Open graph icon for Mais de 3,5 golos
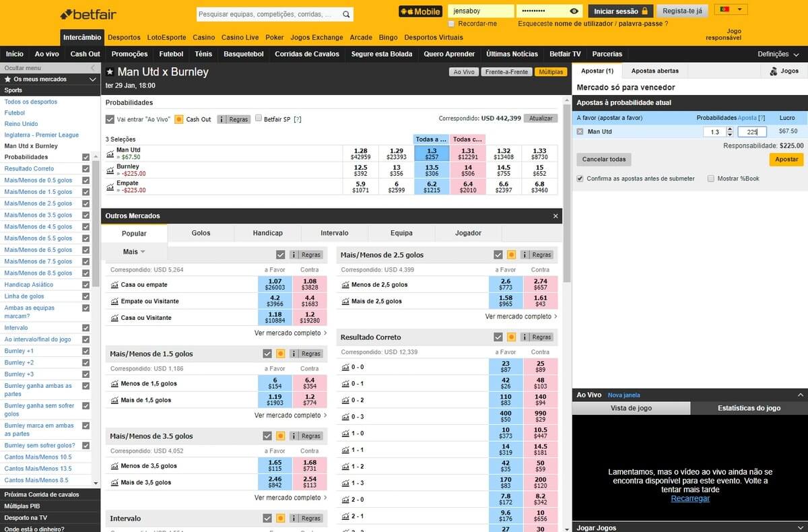The image size is (808, 532). pos(114,482)
